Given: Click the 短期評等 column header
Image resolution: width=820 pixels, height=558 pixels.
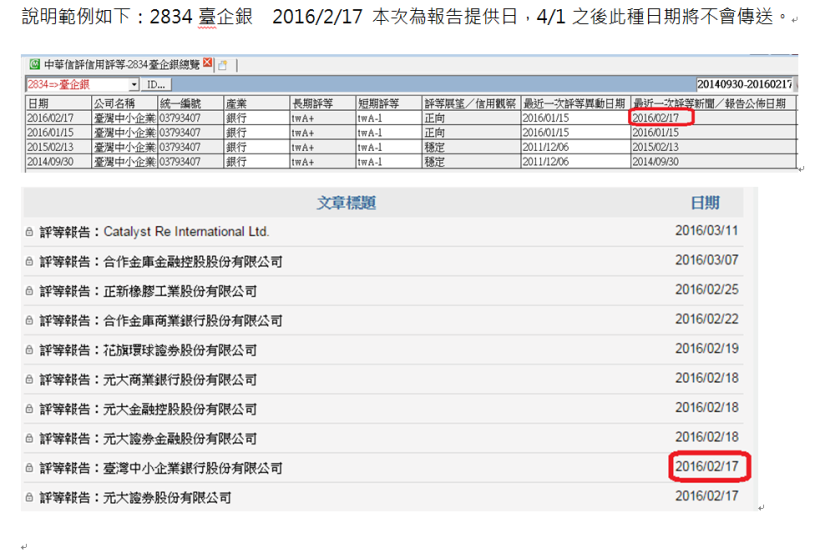Looking at the screenshot, I should pos(389,103).
